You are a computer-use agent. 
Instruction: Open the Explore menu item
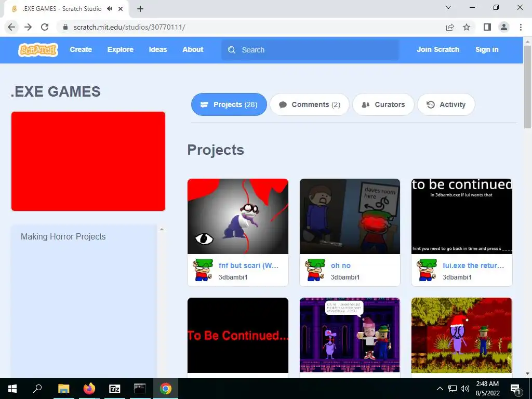click(x=121, y=49)
